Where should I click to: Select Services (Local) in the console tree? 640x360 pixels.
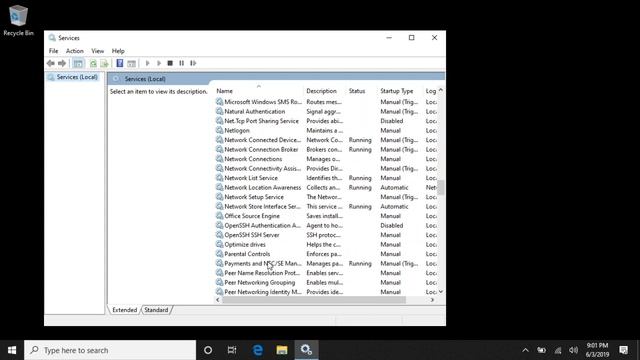(77, 77)
